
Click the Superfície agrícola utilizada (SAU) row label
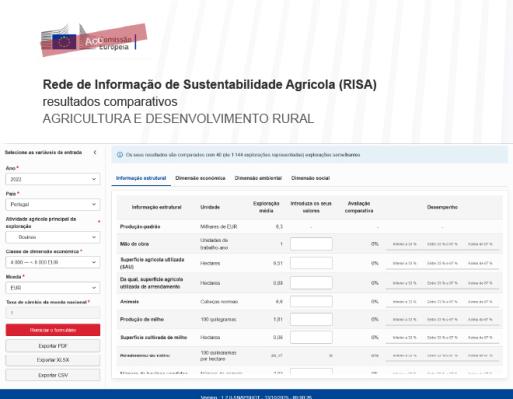pyautogui.click(x=152, y=263)
